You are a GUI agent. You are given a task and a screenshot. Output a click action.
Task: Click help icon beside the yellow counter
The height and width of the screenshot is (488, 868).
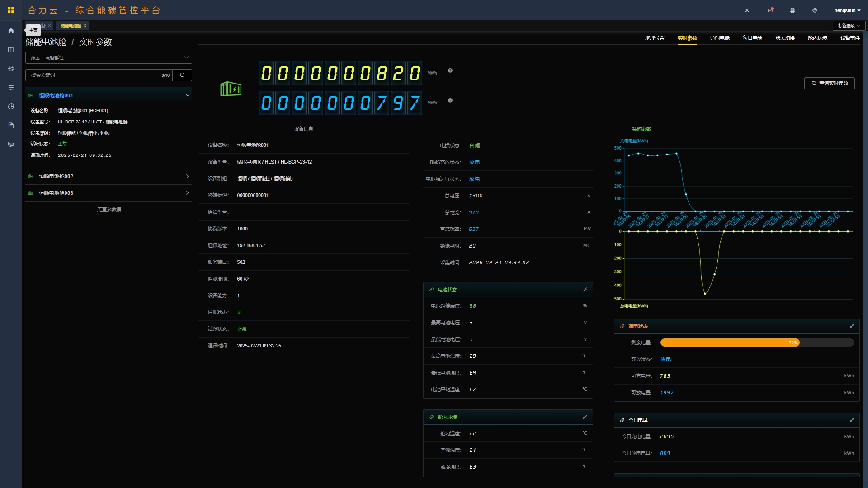point(450,70)
